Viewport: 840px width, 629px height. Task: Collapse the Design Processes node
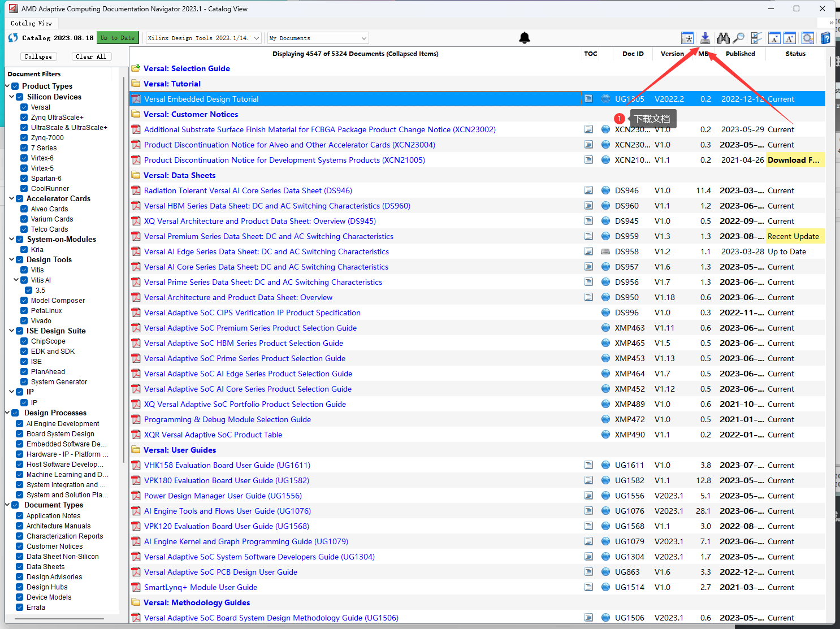(7, 413)
